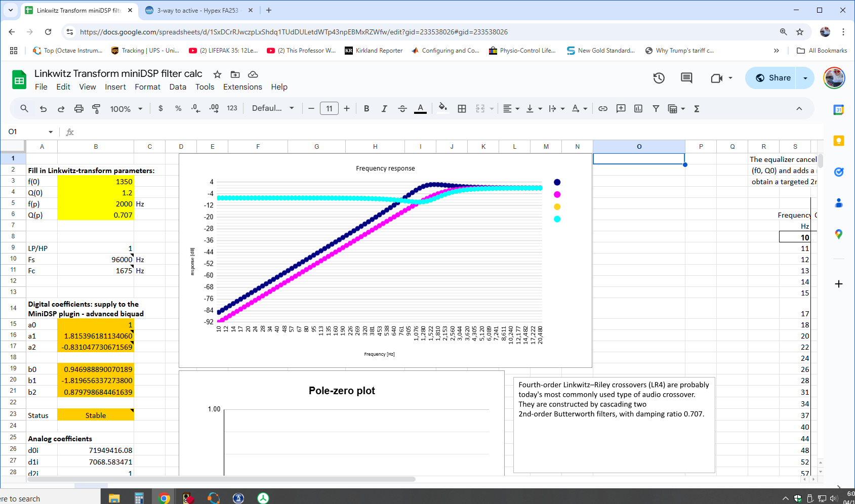
Task: See document cloud status icon
Action: coord(253,74)
